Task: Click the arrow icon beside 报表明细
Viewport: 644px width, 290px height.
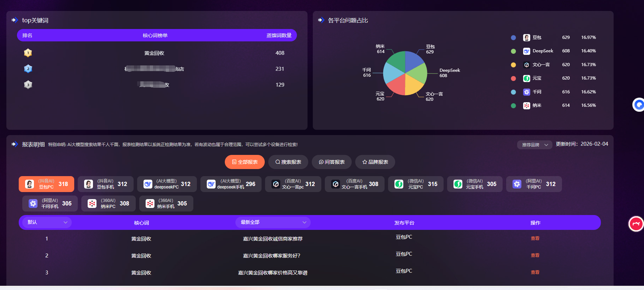Action: click(x=14, y=144)
